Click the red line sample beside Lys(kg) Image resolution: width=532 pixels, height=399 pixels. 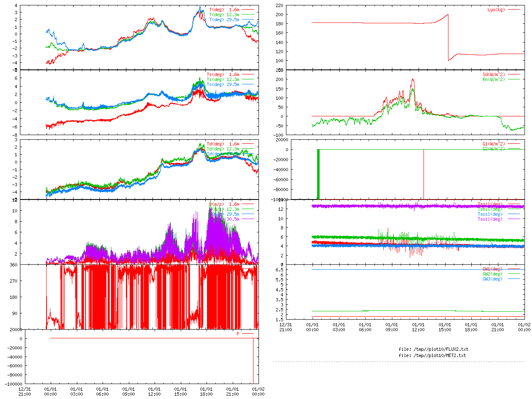[514, 10]
